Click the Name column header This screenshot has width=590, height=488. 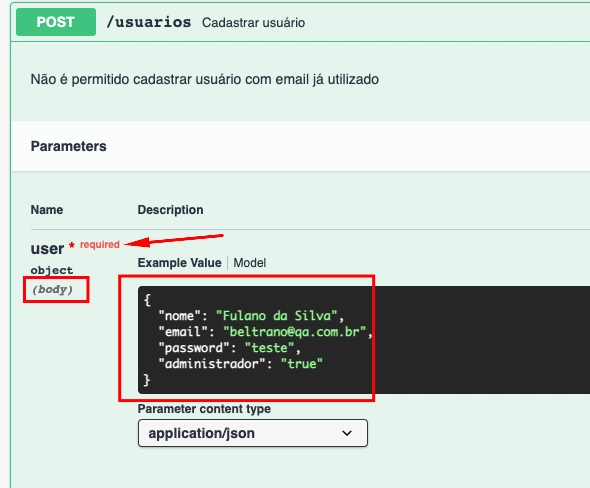47,210
